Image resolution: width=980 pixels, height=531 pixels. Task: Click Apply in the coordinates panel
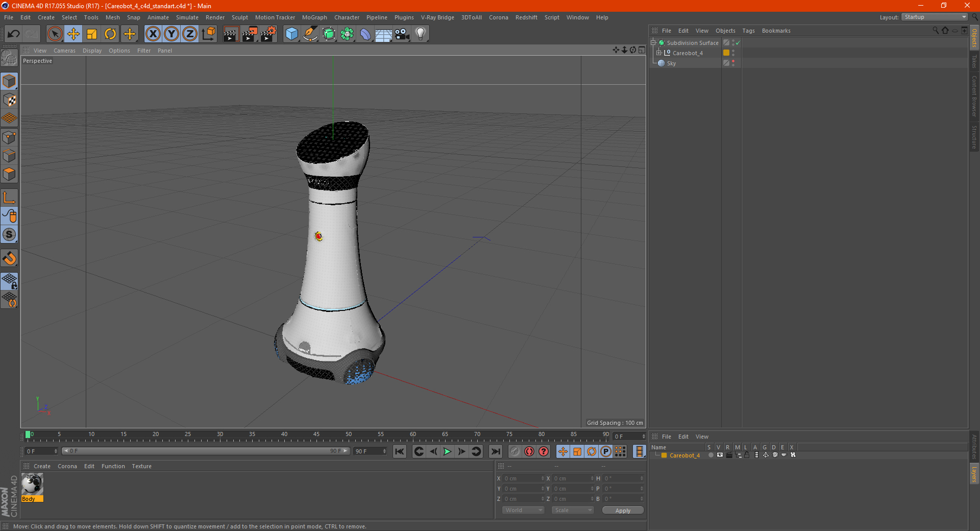(x=623, y=511)
